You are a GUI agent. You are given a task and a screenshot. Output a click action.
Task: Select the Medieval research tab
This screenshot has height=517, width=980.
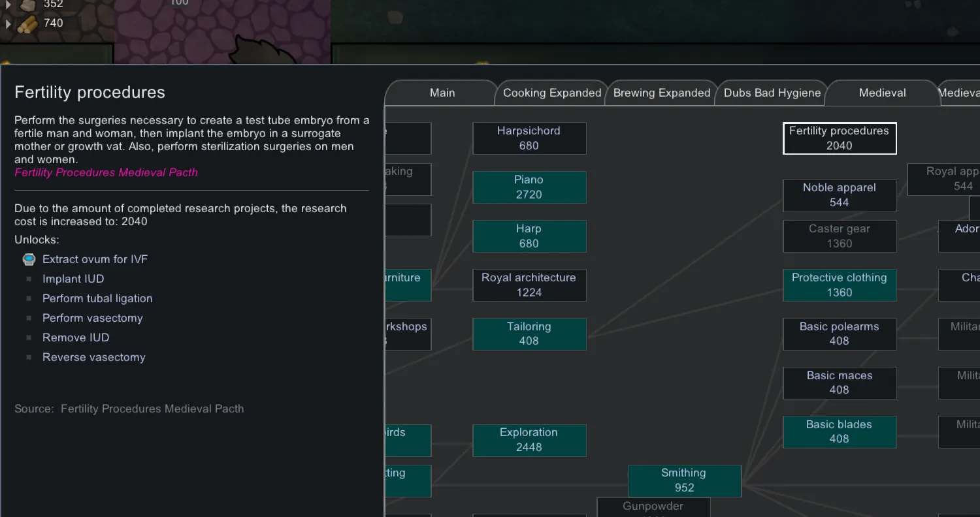coord(882,93)
